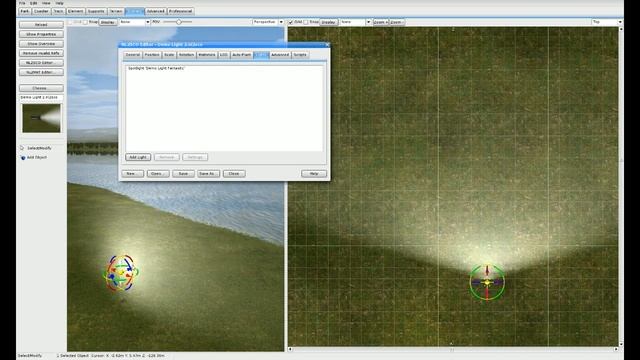
Task: Click Help button in NL2SCO Editor
Action: (314, 173)
